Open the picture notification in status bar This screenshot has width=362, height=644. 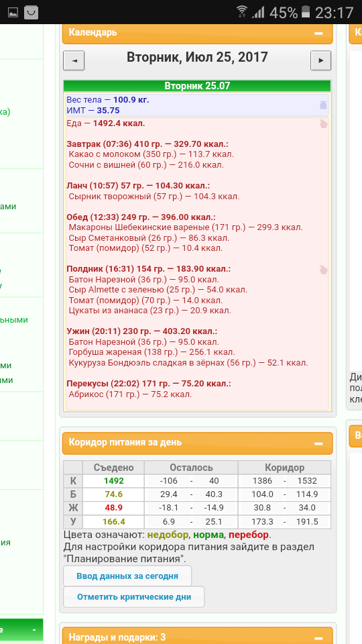click(x=13, y=12)
